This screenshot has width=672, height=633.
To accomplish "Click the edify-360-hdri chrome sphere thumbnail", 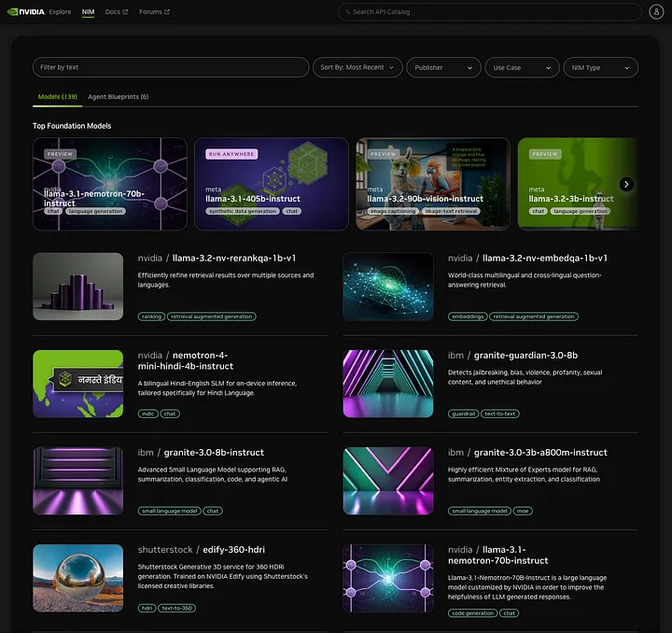I will pyautogui.click(x=78, y=578).
